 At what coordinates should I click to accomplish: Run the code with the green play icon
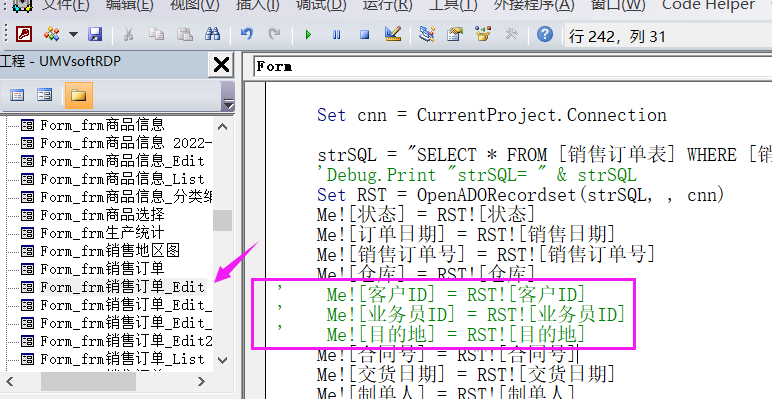click(309, 34)
